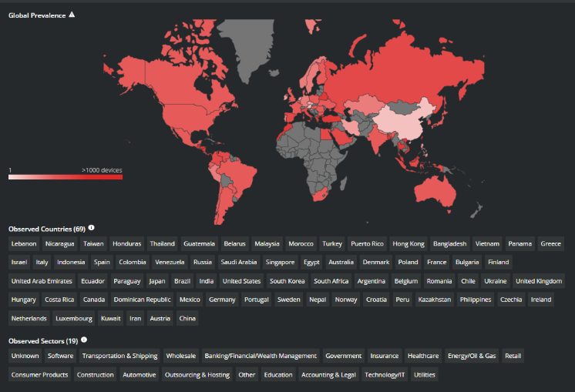Click the Thailand tag

point(163,243)
